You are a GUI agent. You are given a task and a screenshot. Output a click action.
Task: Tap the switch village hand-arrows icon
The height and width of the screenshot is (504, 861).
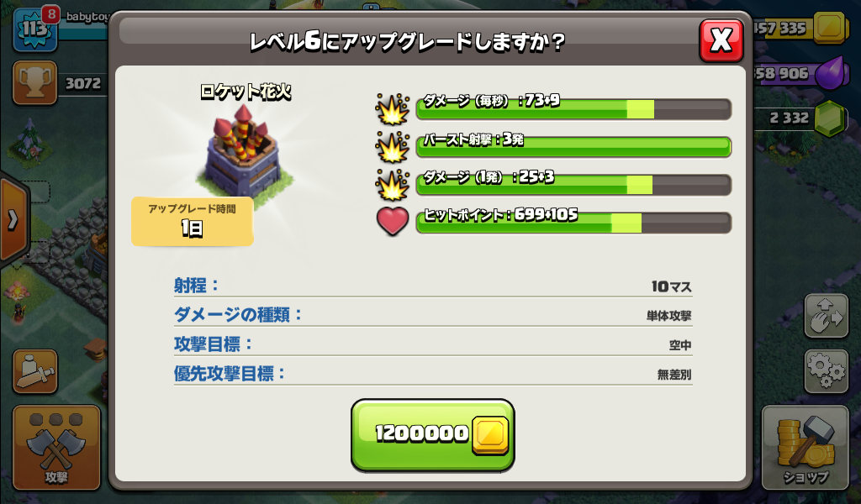[x=827, y=315]
